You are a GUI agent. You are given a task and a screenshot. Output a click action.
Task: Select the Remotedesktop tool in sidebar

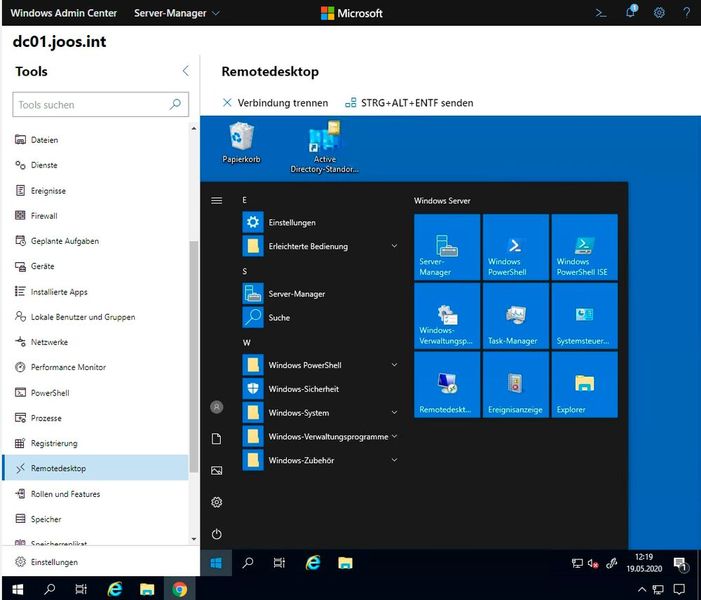[x=95, y=468]
